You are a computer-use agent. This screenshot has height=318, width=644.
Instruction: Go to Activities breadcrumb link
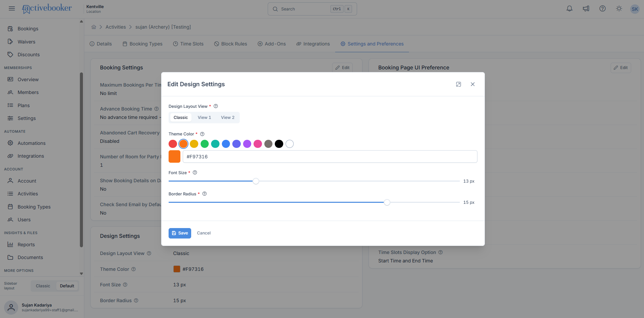[116, 27]
